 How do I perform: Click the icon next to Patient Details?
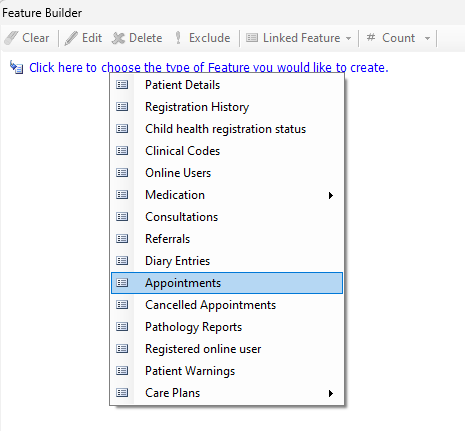(122, 85)
